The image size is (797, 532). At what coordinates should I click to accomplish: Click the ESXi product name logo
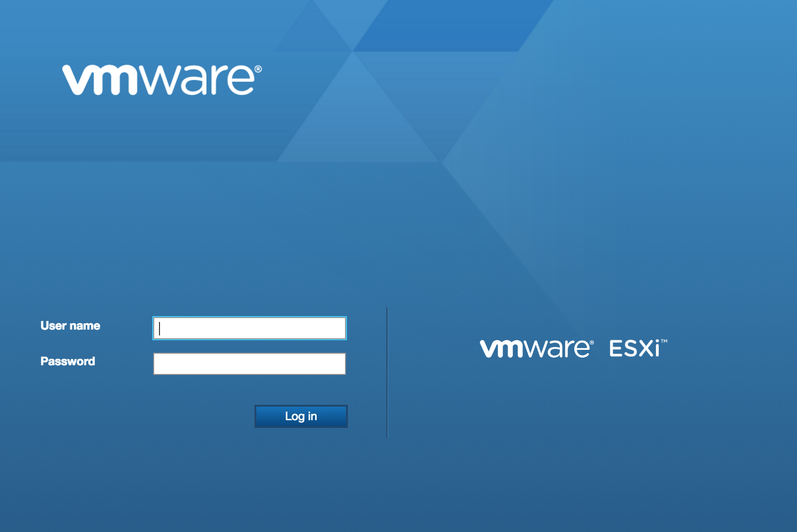(635, 348)
